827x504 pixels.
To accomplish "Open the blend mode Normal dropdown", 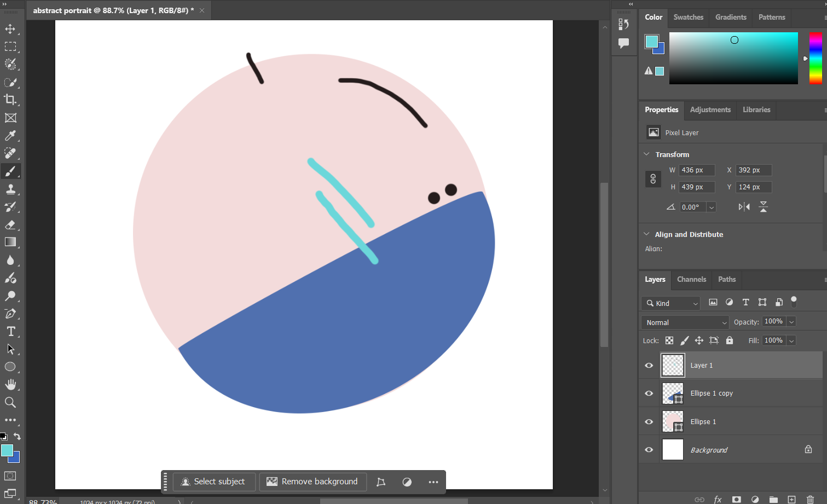I will [x=685, y=322].
